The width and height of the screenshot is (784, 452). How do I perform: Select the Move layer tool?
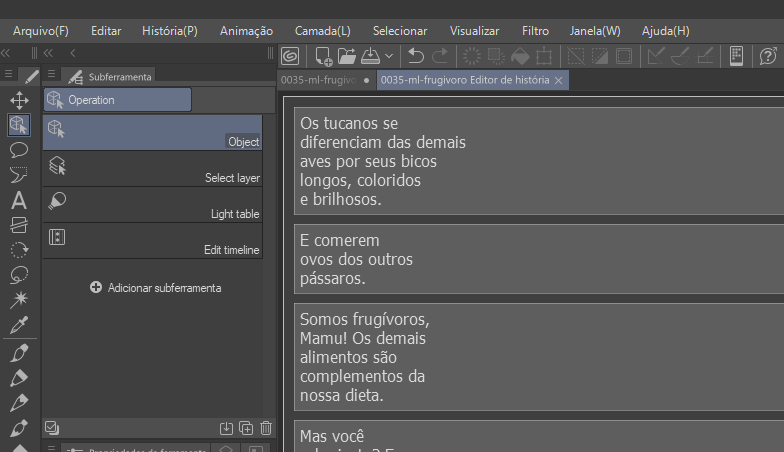pyautogui.click(x=18, y=100)
